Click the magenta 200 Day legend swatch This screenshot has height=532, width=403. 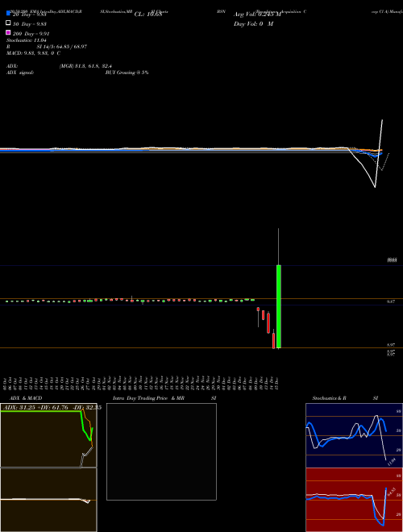(9, 32)
